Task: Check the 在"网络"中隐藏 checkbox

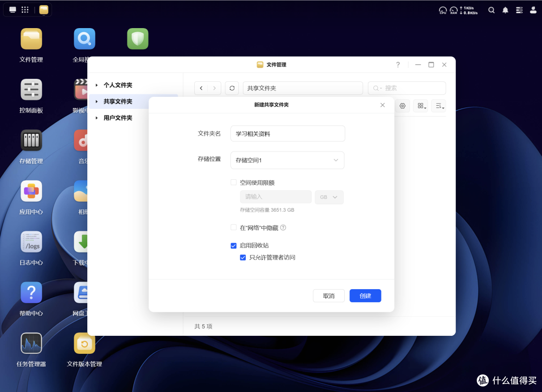Action: [x=234, y=227]
